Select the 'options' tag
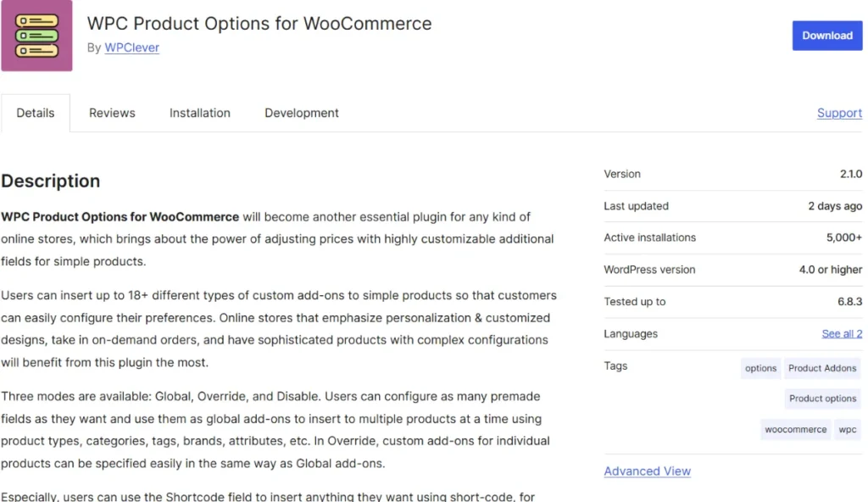868x502 pixels. [760, 368]
